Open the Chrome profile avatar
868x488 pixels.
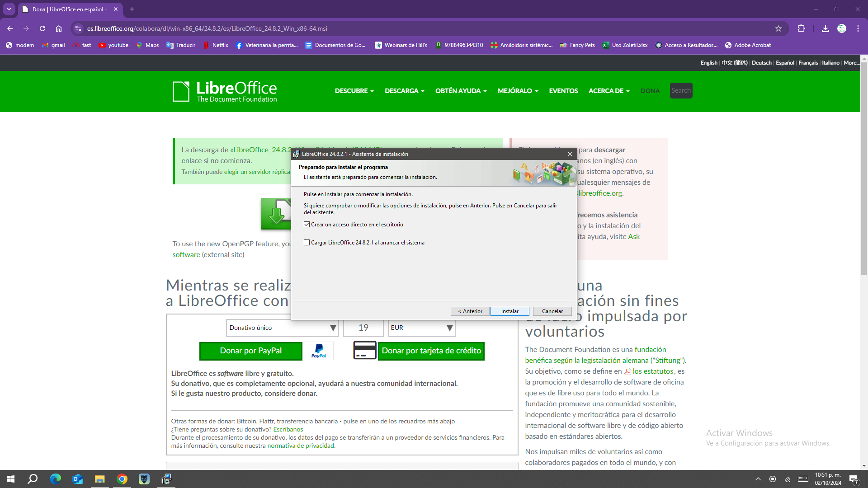point(842,28)
